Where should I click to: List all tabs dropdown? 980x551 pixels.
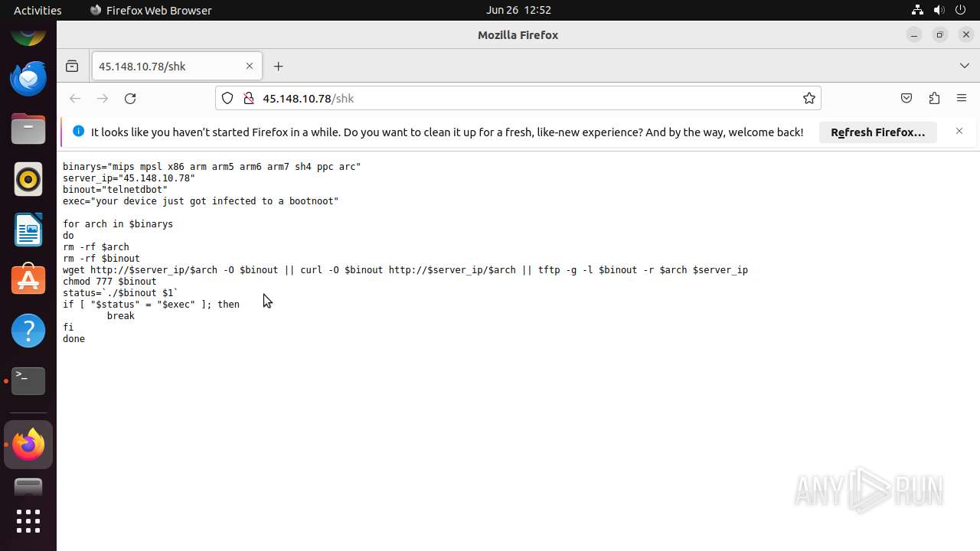[x=964, y=67]
